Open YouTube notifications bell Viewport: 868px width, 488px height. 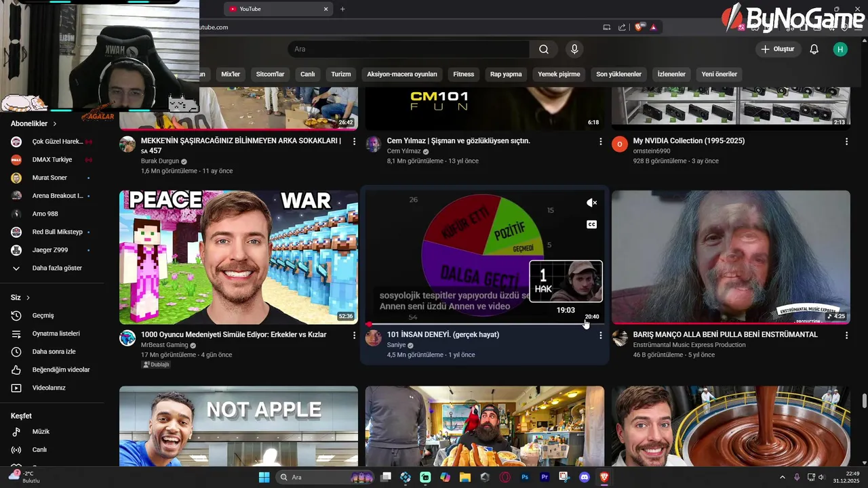pyautogui.click(x=814, y=49)
